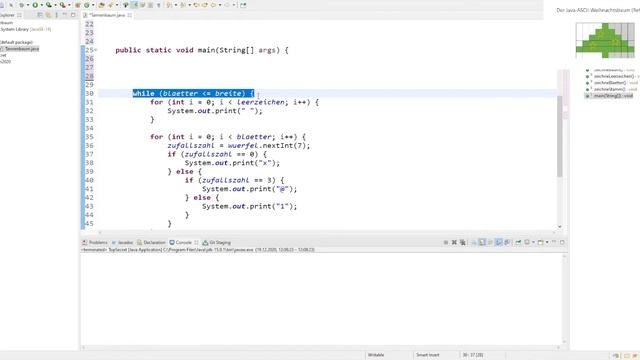Click the Debug bug icon in toolbar
Image resolution: width=640 pixels, height=360 pixels.
click(x=21, y=5)
